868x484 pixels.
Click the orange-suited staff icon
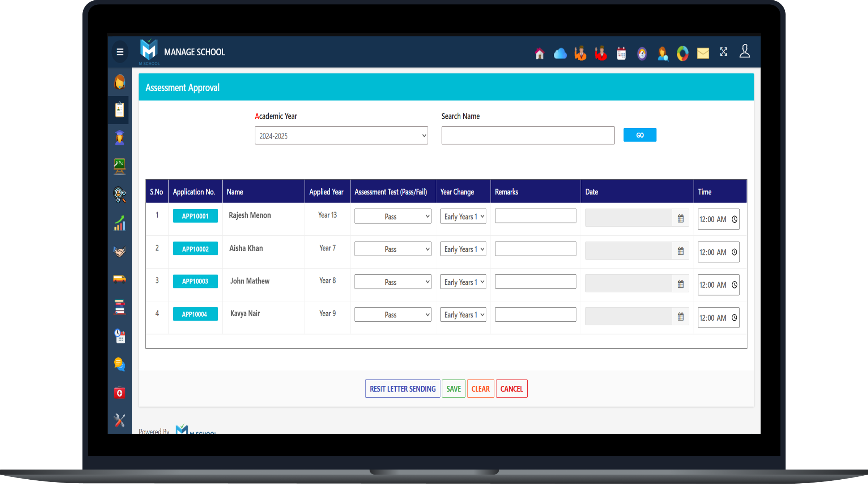tap(580, 53)
